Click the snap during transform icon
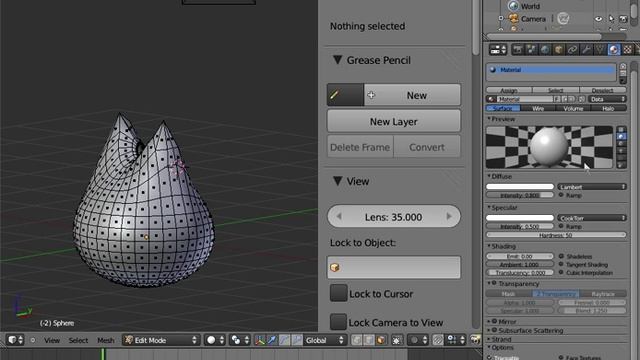This screenshot has width=640, height=360. click(438, 340)
